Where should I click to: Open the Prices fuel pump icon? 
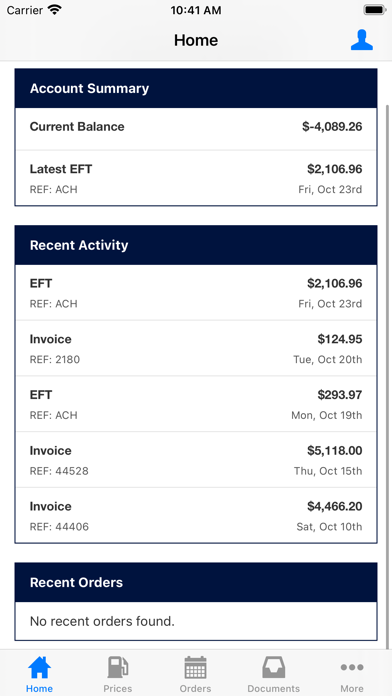pos(118,667)
